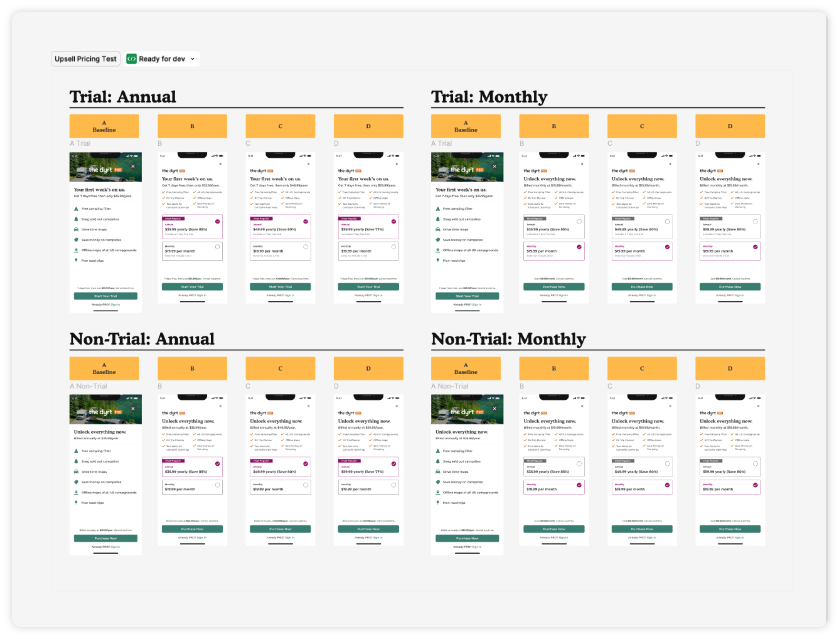Expand the Ready for dev dropdown chevron
840x639 pixels.
coord(193,59)
